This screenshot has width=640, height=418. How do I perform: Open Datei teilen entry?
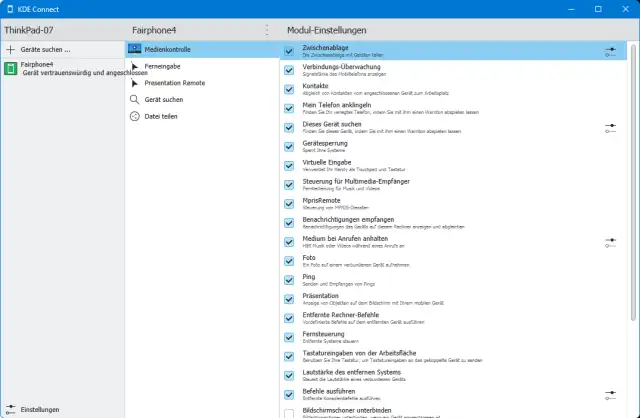coord(202,116)
